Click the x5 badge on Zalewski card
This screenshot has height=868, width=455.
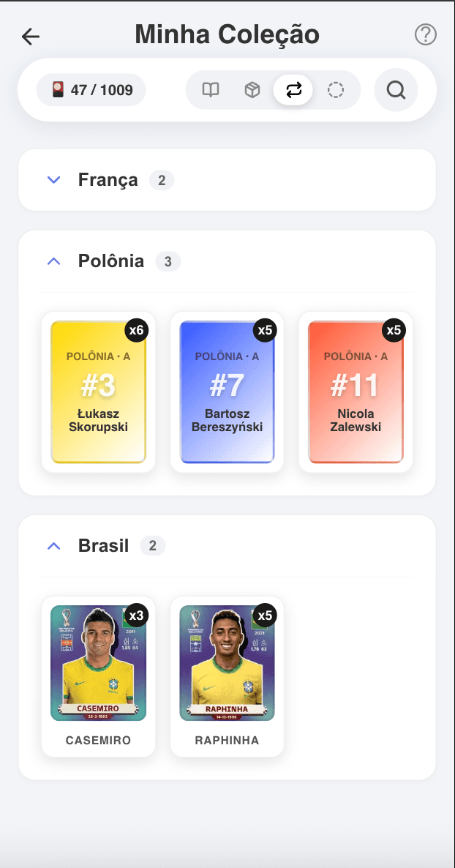click(x=394, y=330)
